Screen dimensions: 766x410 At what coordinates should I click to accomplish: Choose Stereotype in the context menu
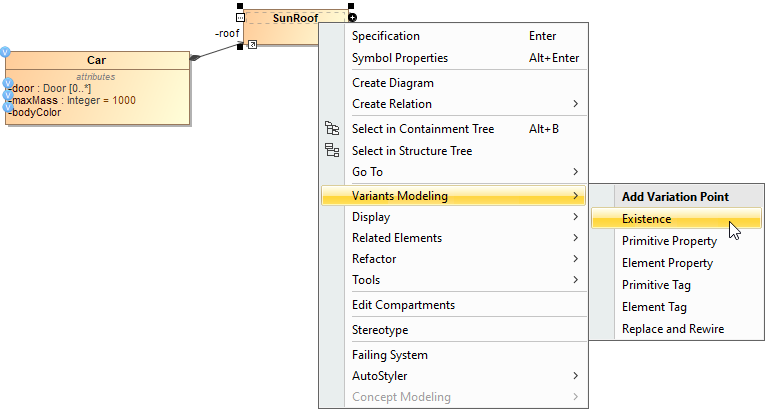pyautogui.click(x=380, y=330)
